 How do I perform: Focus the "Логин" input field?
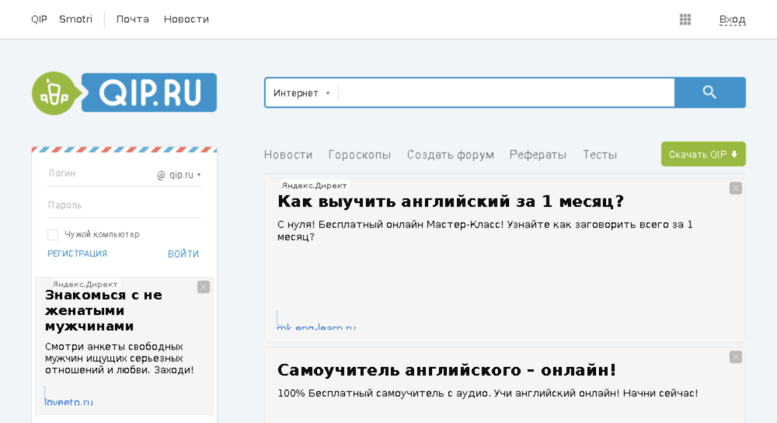coord(99,174)
